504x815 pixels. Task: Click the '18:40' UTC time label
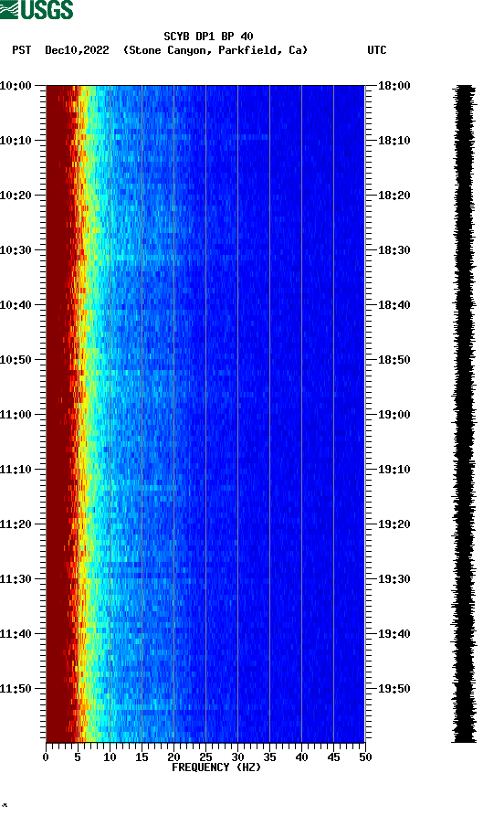click(394, 305)
